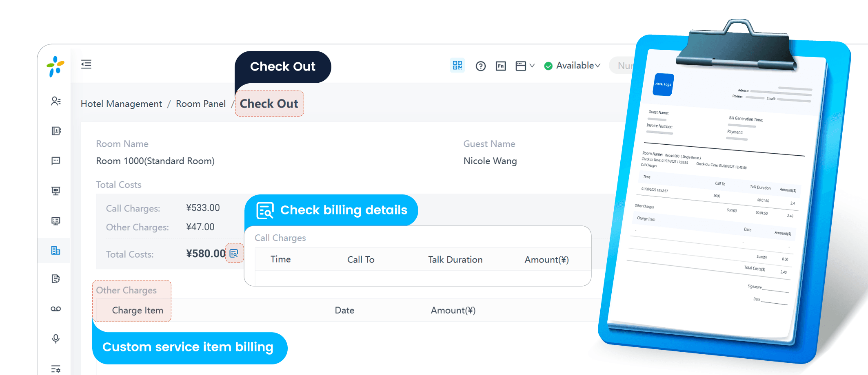Collapse the sidebar with menu-fold icon
This screenshot has width=868, height=375.
coord(86,64)
